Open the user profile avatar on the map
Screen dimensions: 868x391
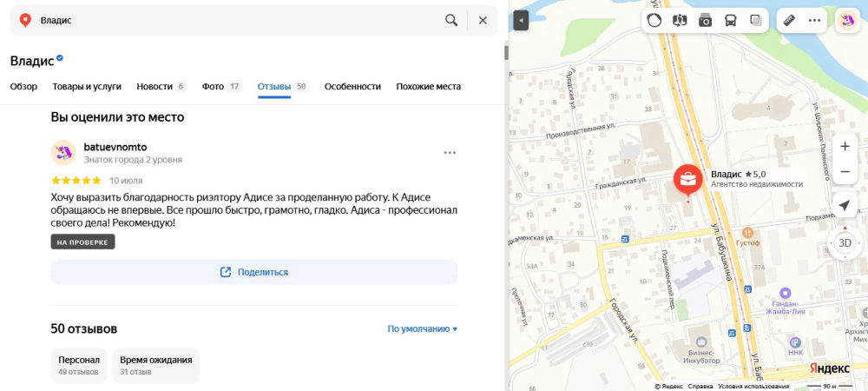847,21
